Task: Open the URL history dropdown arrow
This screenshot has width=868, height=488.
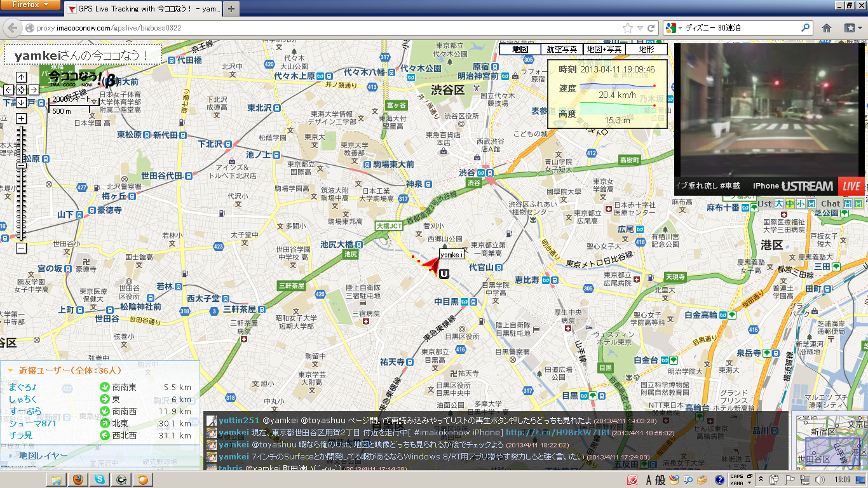Action: (640, 28)
